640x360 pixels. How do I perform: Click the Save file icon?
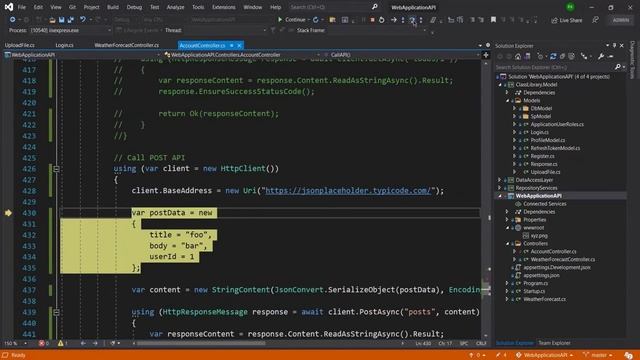[61, 20]
